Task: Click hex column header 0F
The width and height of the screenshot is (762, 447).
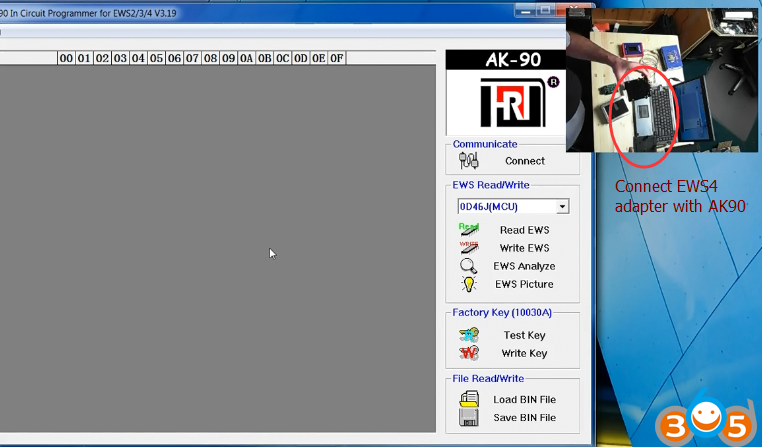Action: click(x=337, y=58)
